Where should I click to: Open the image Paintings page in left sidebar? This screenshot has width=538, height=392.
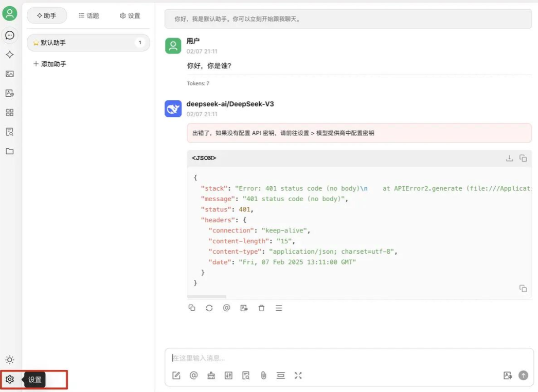[x=10, y=74]
